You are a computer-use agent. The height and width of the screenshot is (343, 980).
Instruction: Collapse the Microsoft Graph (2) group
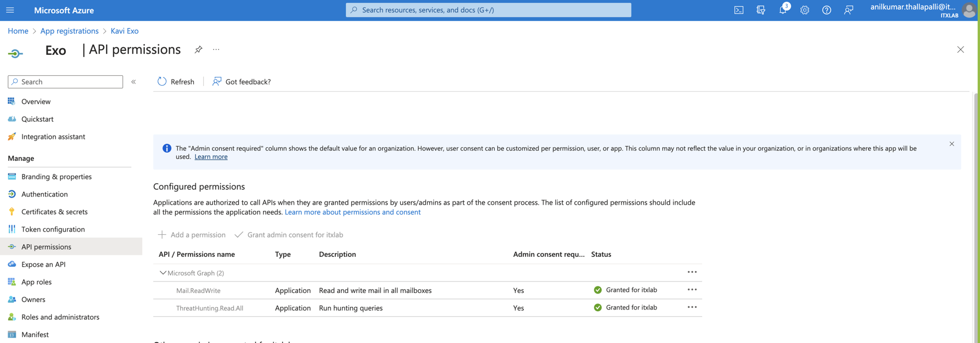point(163,273)
